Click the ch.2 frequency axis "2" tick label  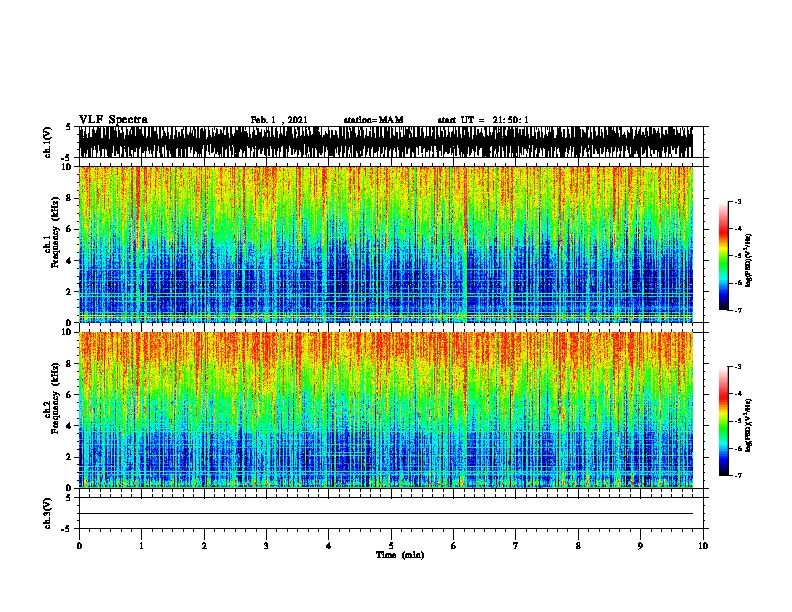tap(69, 457)
